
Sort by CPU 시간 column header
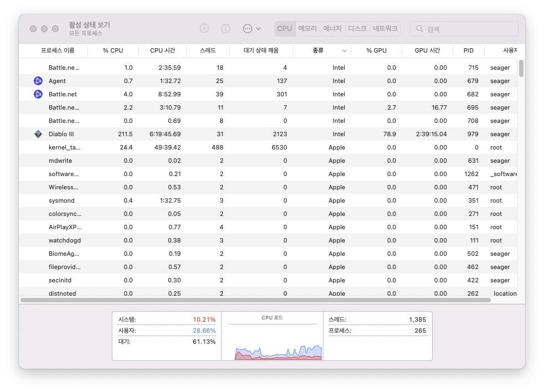163,50
